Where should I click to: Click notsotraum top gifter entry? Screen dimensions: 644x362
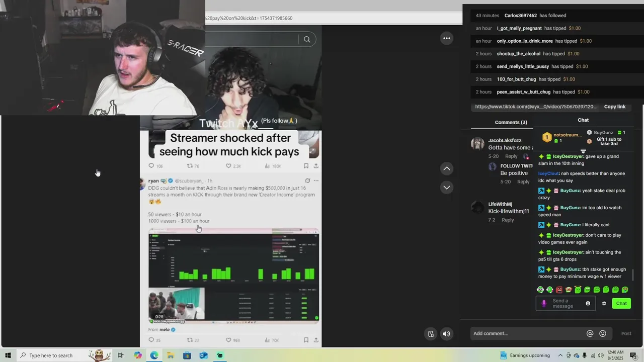(562, 137)
